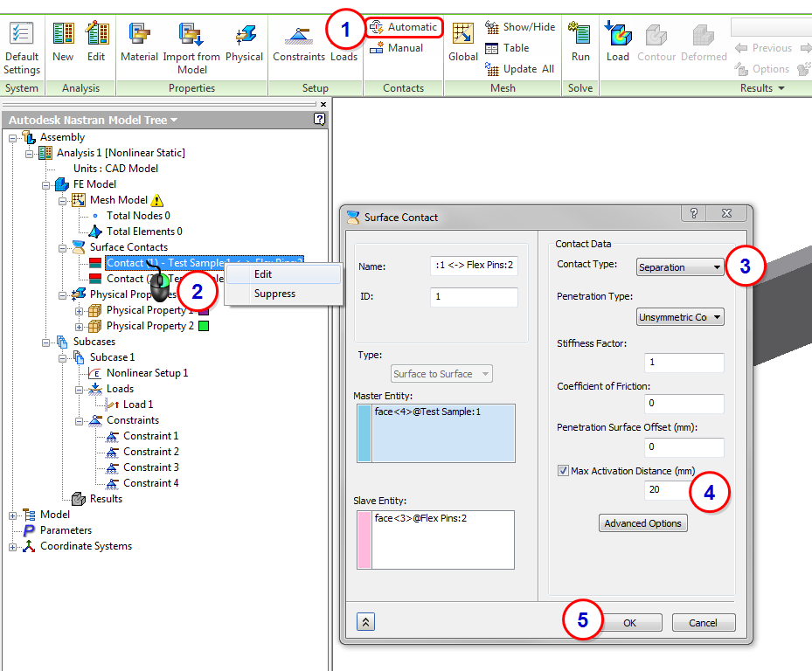Toggle mesh Show/Hide
812x671 pixels.
pyautogui.click(x=520, y=27)
